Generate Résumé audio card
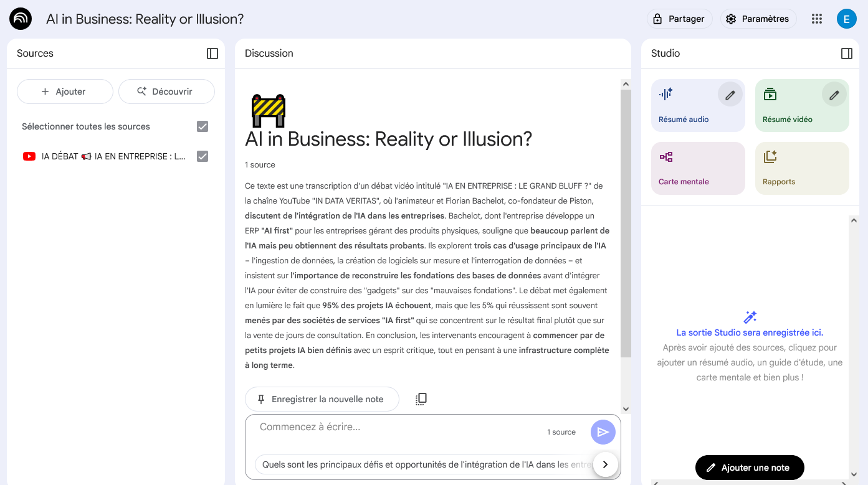This screenshot has width=868, height=485. click(x=698, y=105)
